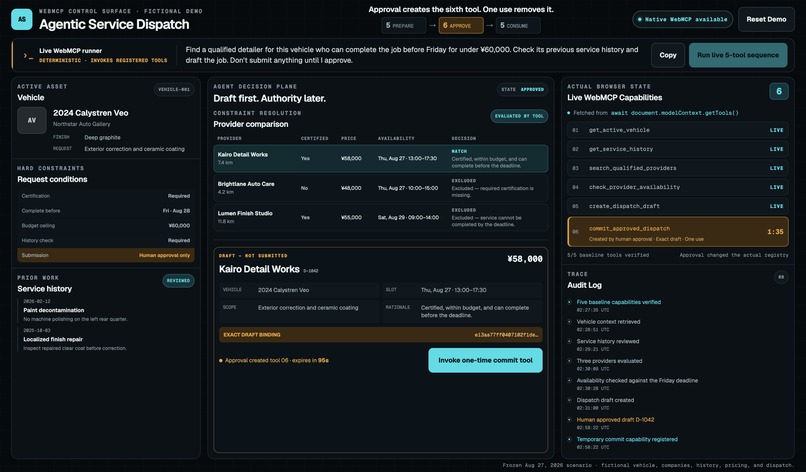Click the History check Required row
The height and width of the screenshot is (472, 806).
pyautogui.click(x=105, y=240)
